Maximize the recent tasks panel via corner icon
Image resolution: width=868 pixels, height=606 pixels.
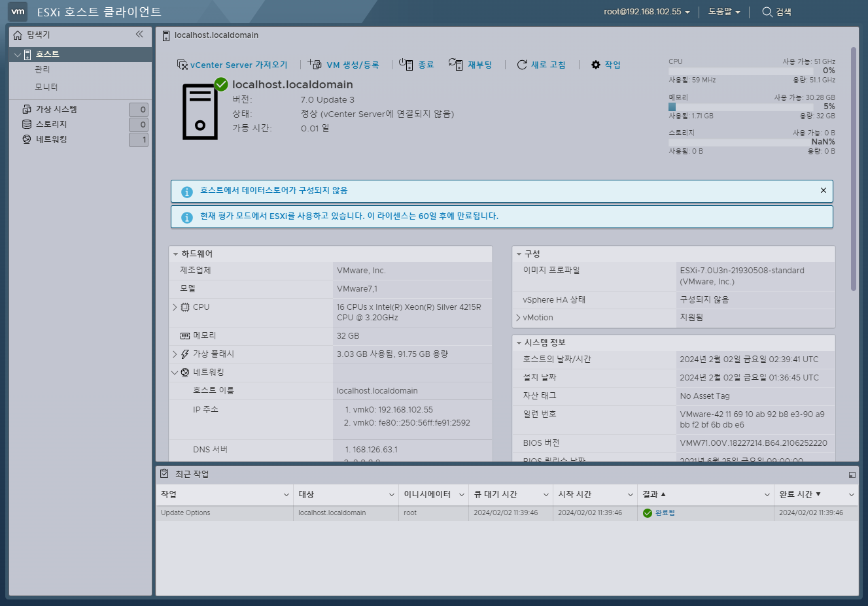852,475
